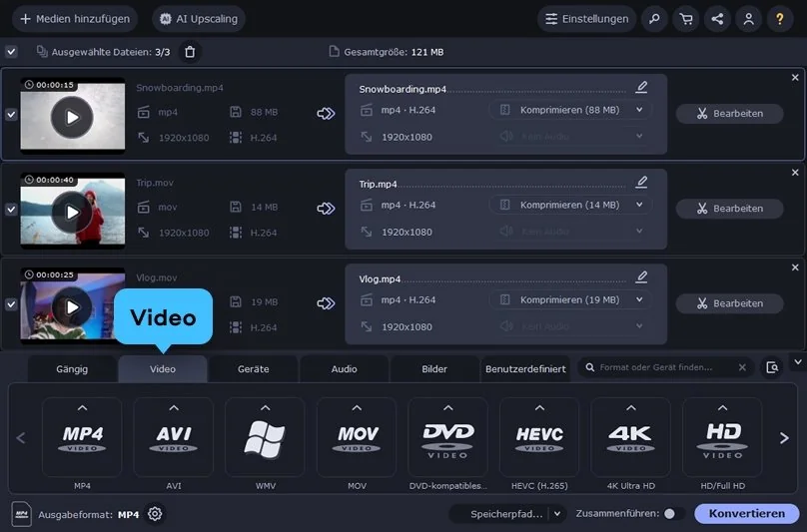Select the MP4 video format icon
The height and width of the screenshot is (532, 807).
pos(82,437)
